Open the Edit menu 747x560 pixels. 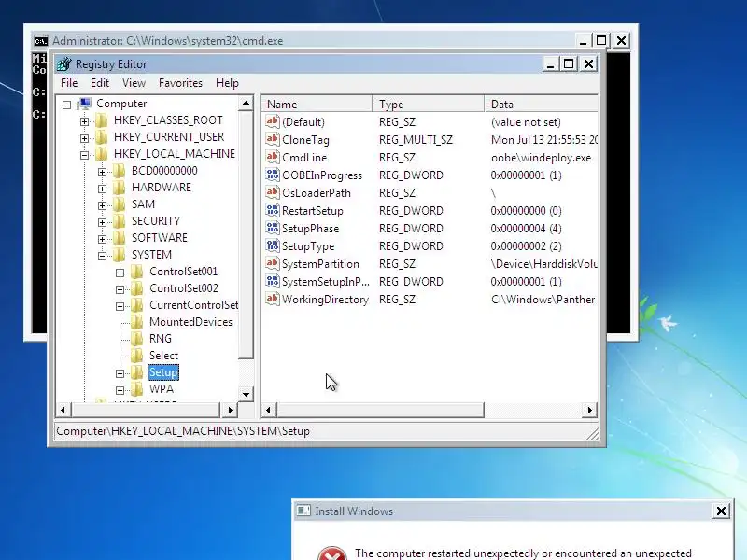click(100, 83)
